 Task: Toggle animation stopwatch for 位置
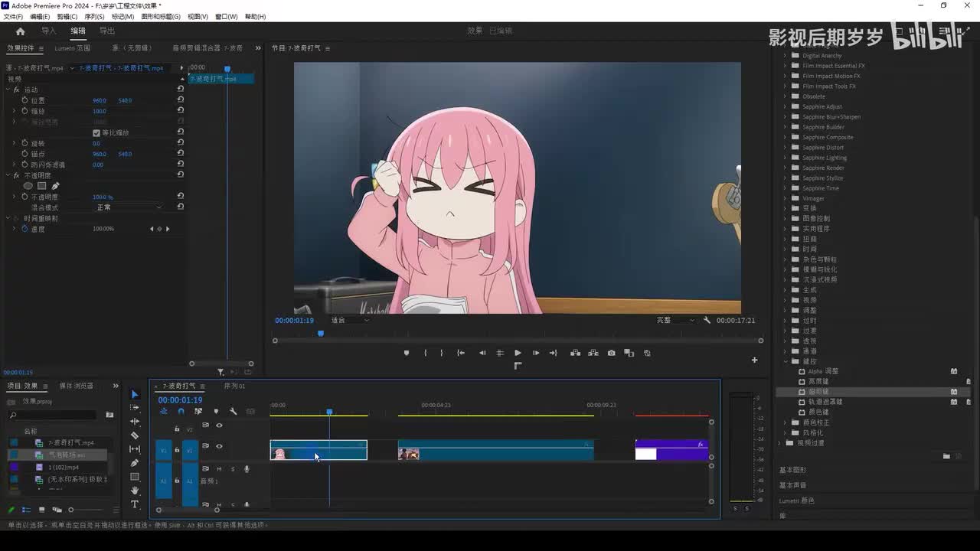(x=24, y=100)
